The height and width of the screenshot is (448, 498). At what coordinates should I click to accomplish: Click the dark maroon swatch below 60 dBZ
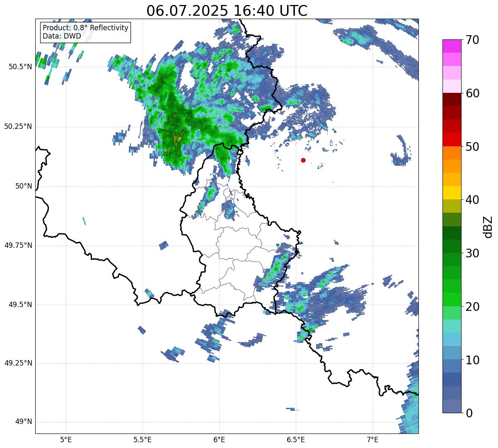[452, 100]
